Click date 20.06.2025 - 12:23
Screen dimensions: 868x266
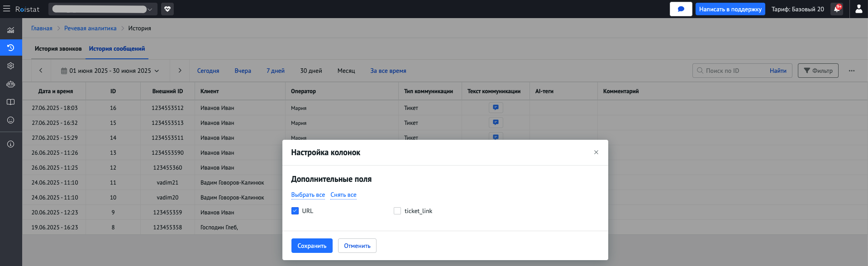click(54, 212)
